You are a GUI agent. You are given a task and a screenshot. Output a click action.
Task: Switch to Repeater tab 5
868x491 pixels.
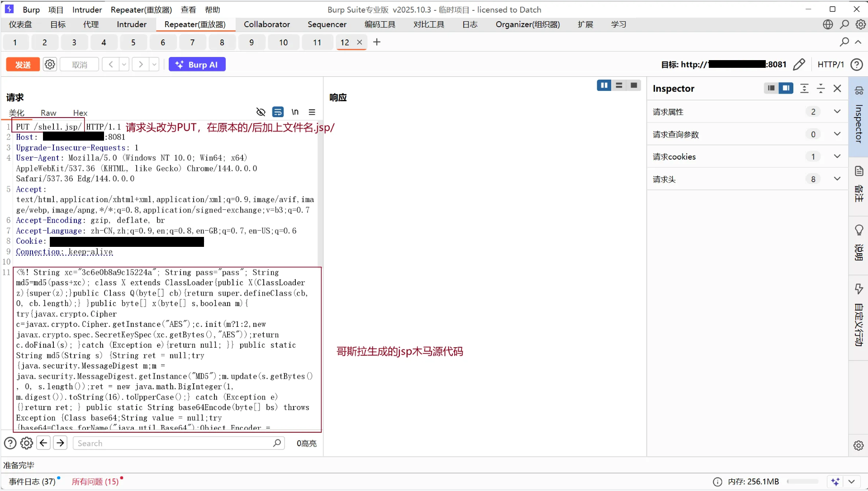[x=133, y=42]
